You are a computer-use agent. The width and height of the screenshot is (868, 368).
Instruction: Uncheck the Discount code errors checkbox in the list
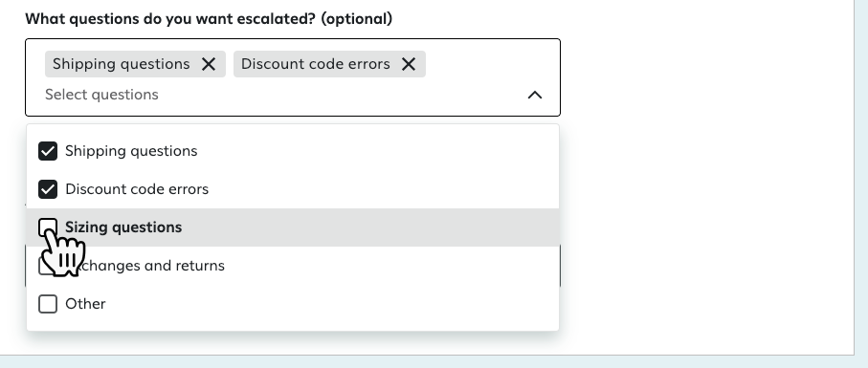coord(48,189)
